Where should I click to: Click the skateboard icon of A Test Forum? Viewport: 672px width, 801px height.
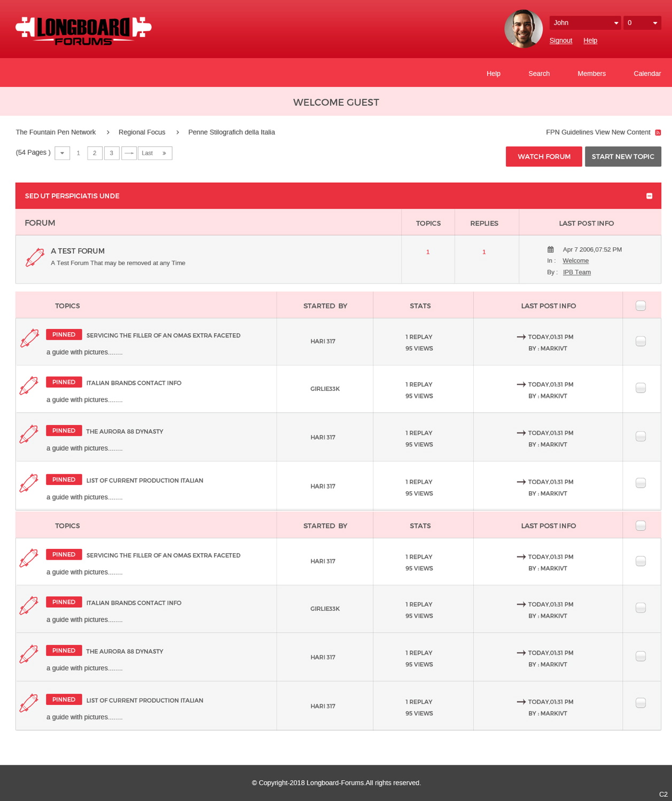tap(35, 257)
